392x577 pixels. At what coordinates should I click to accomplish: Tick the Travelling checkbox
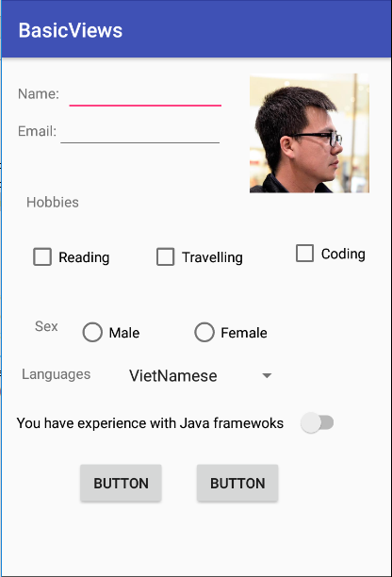pyautogui.click(x=166, y=256)
